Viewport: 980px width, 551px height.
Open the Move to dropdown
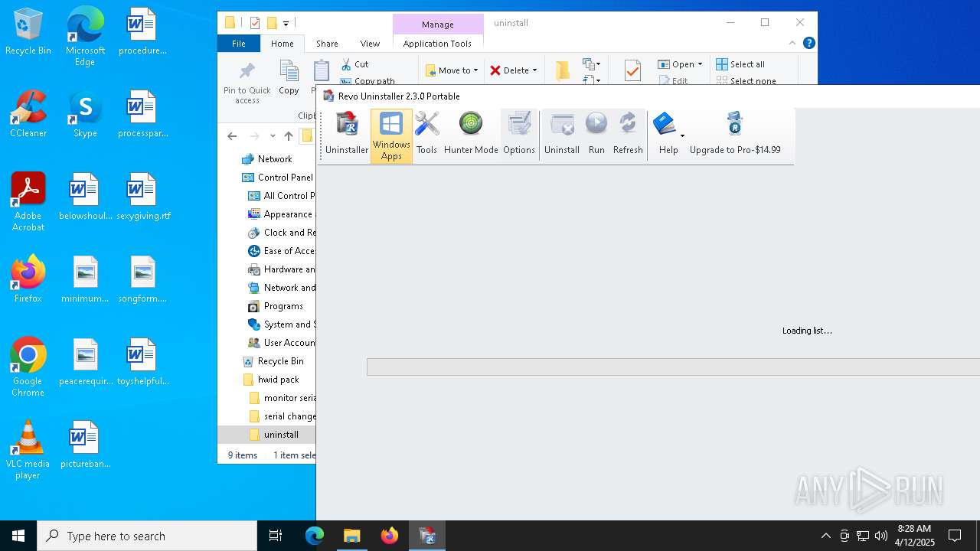(x=452, y=70)
